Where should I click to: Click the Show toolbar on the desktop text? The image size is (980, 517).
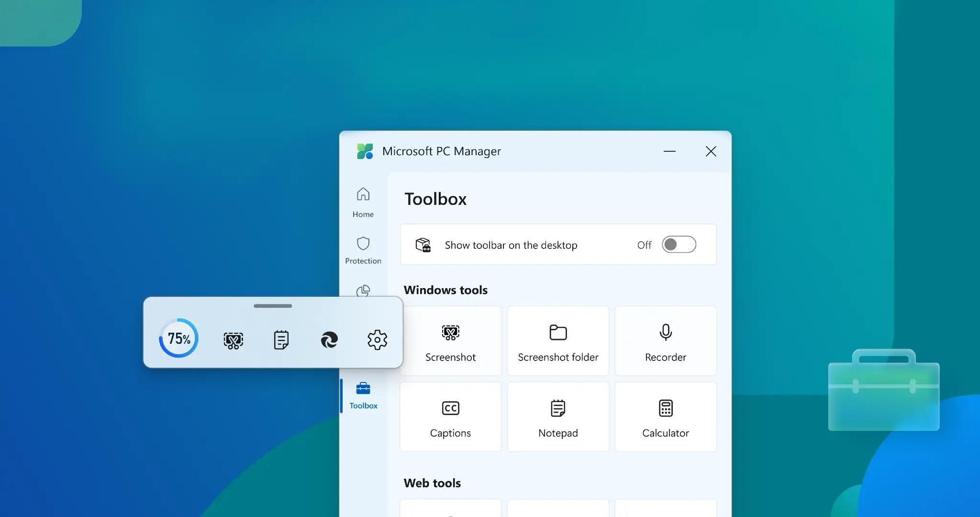pos(511,245)
